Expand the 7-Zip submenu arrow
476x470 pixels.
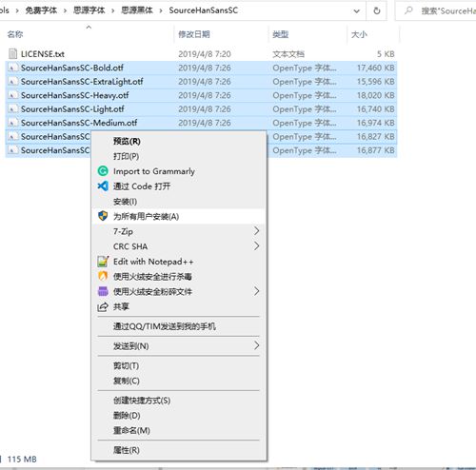pyautogui.click(x=257, y=231)
